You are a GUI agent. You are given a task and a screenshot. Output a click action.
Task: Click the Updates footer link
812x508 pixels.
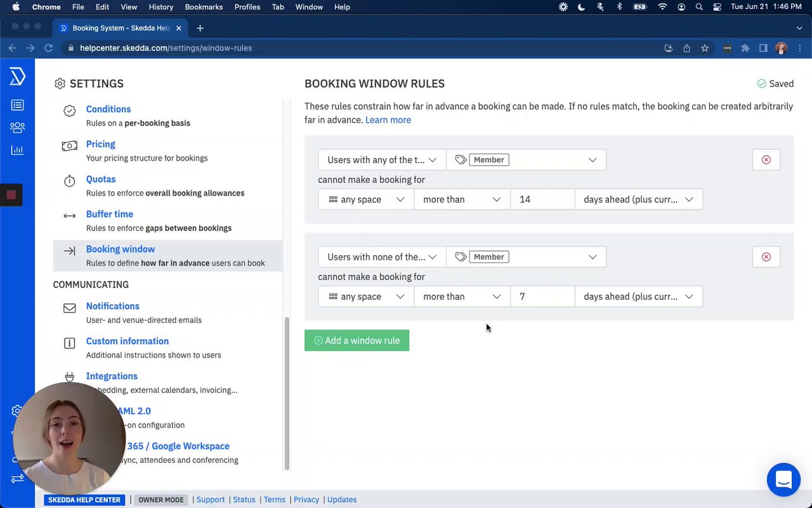click(x=342, y=500)
